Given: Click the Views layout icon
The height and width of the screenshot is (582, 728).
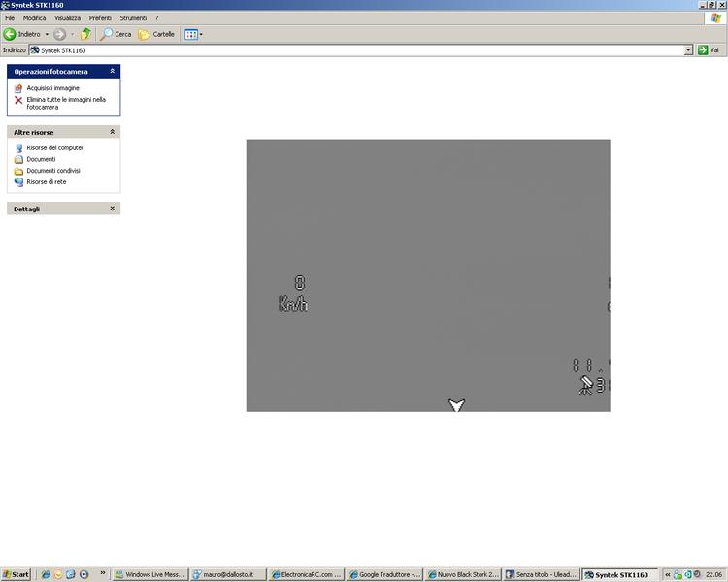Looking at the screenshot, I should click(191, 34).
